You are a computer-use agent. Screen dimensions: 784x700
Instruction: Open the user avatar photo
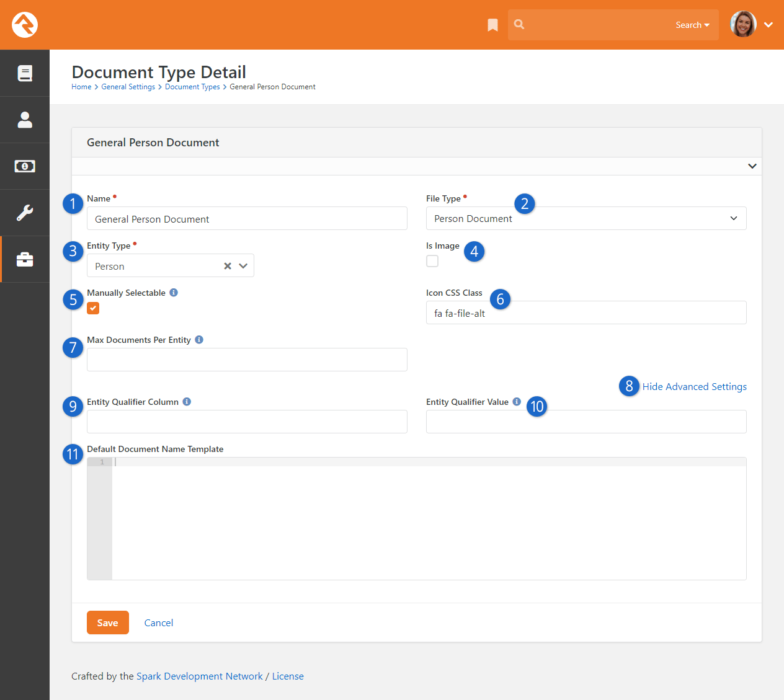click(743, 24)
